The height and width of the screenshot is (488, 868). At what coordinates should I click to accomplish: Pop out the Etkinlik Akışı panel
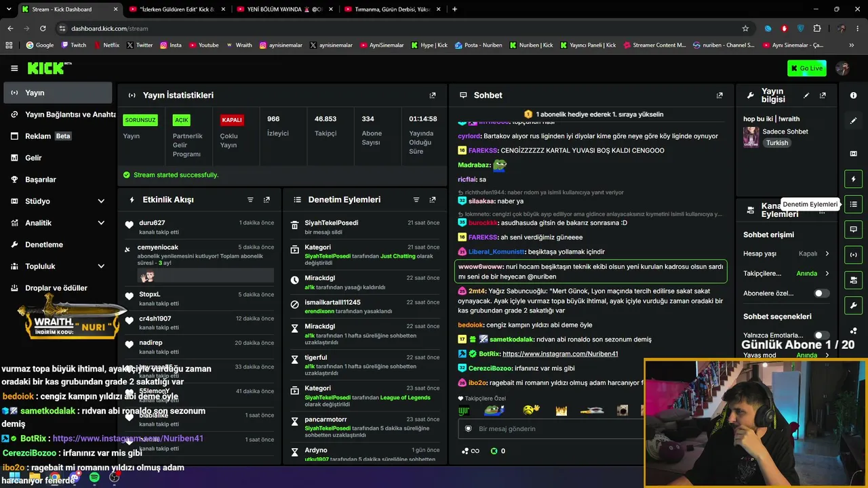click(x=267, y=200)
